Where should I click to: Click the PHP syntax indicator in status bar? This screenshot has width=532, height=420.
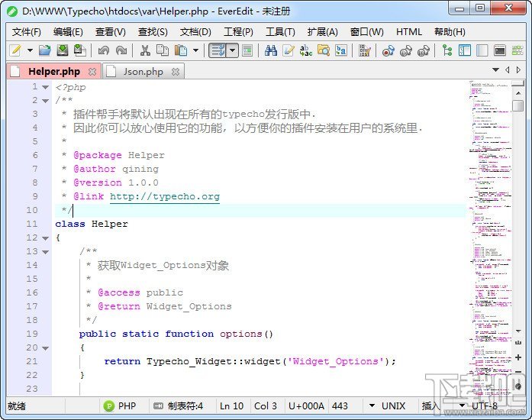pyautogui.click(x=120, y=406)
